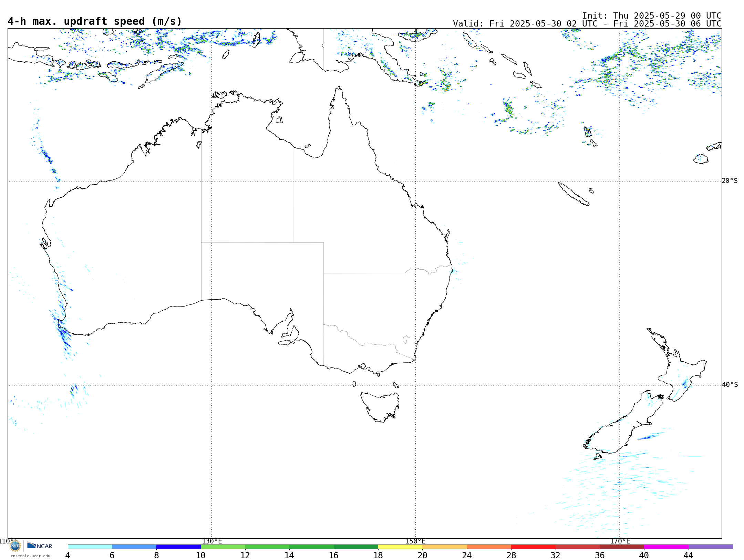Pick the dark green 16–18 colorbar segment

(356, 547)
